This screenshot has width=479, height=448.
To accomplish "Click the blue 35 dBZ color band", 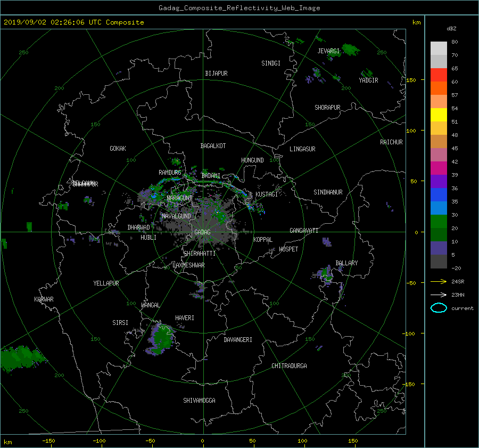I will 439,195.
